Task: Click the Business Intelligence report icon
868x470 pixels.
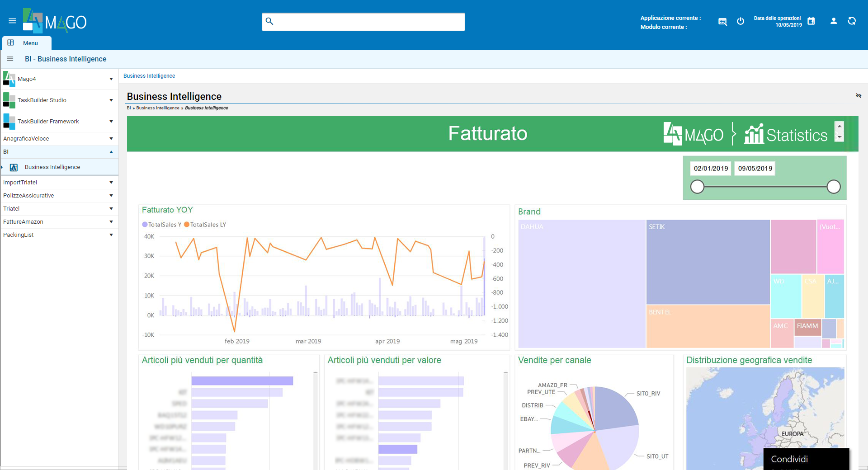Action: 14,167
